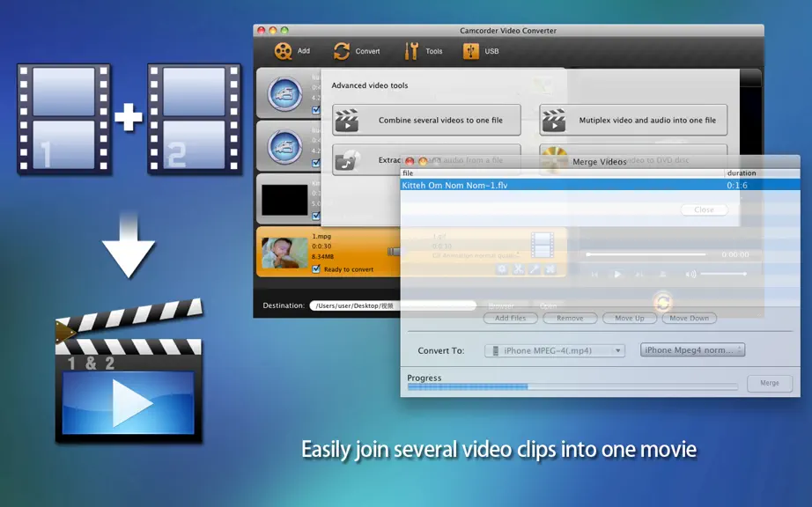Open the Tools wrench icon
The image size is (812, 507).
[411, 51]
